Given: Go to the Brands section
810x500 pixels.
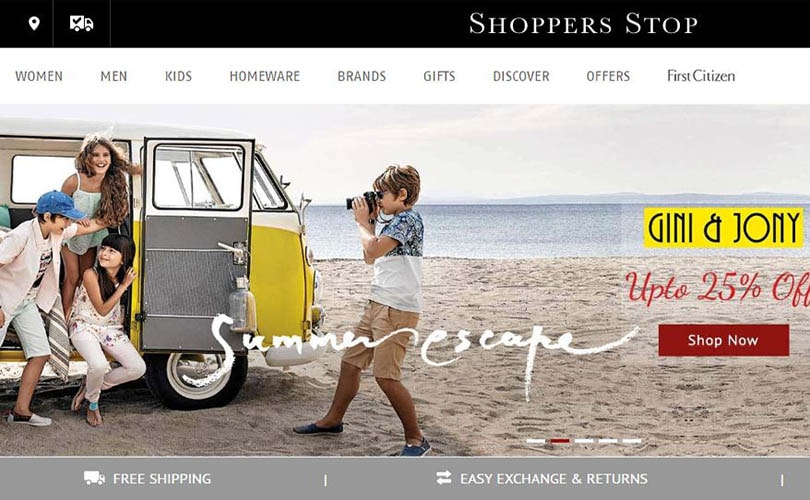Looking at the screenshot, I should (362, 76).
